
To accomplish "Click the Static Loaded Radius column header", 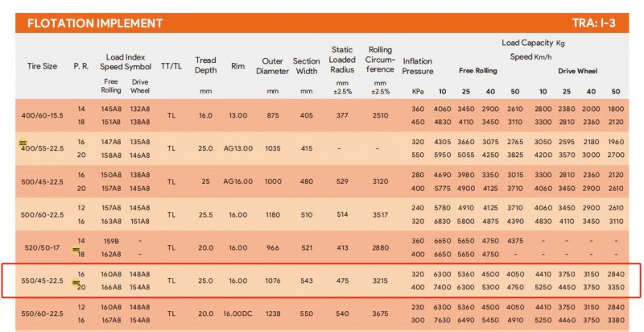I will 342,60.
